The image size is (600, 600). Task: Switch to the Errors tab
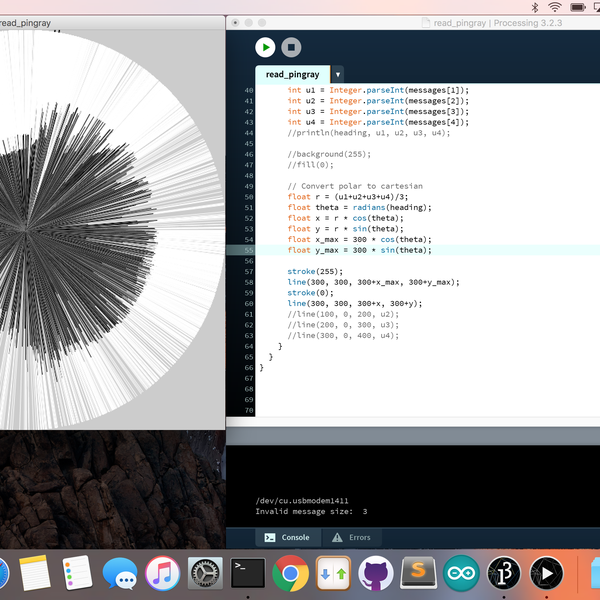click(x=350, y=537)
